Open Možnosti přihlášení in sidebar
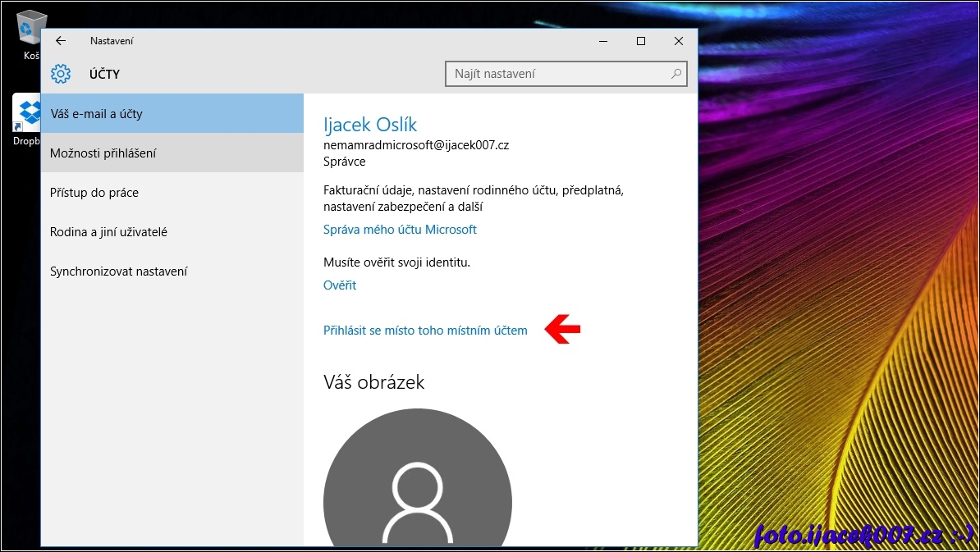This screenshot has width=980, height=552. pos(172,153)
